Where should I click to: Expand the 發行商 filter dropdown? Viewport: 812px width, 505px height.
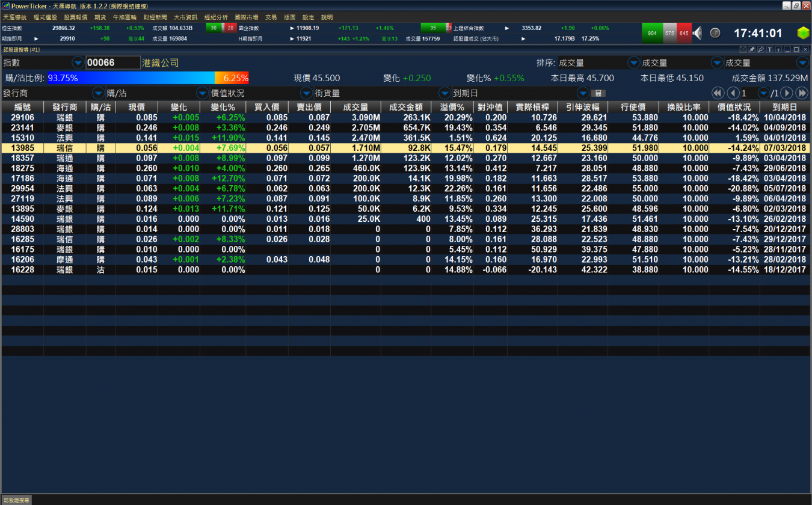point(98,93)
